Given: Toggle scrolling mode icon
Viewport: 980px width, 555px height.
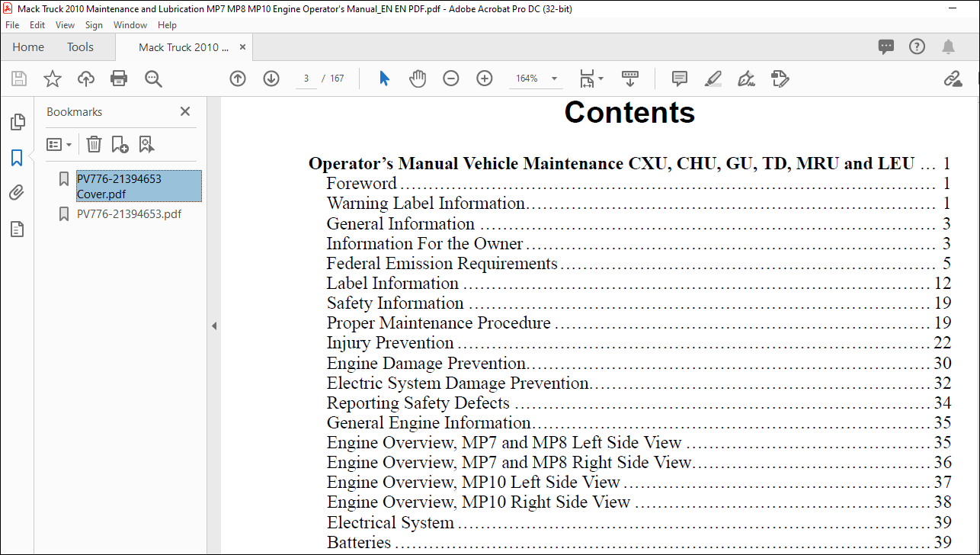Looking at the screenshot, I should pyautogui.click(x=630, y=79).
